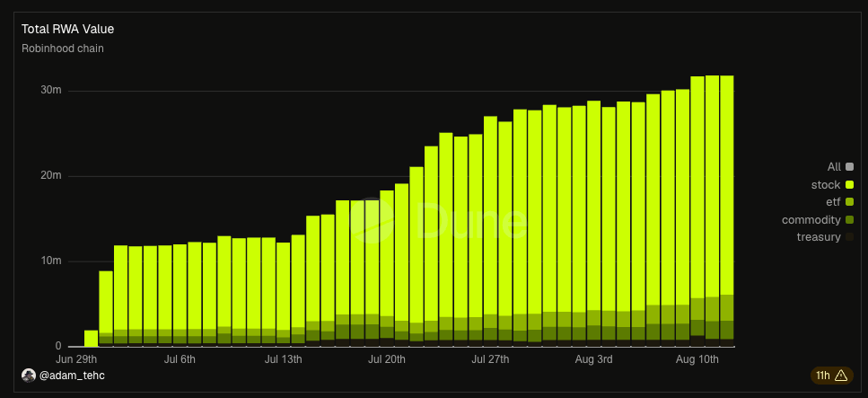Open the Total RWA Value chart title
Viewport: 868px width, 398px height.
pyautogui.click(x=67, y=29)
